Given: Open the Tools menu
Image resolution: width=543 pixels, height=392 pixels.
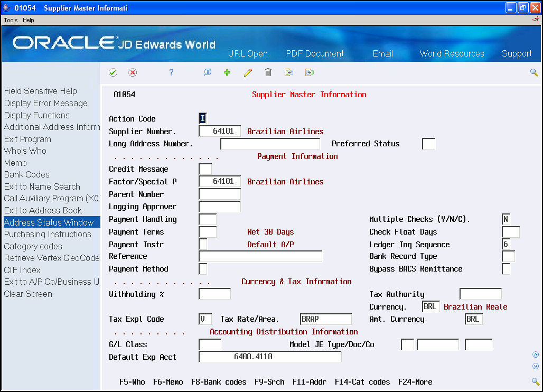Looking at the screenshot, I should pyautogui.click(x=11, y=20).
